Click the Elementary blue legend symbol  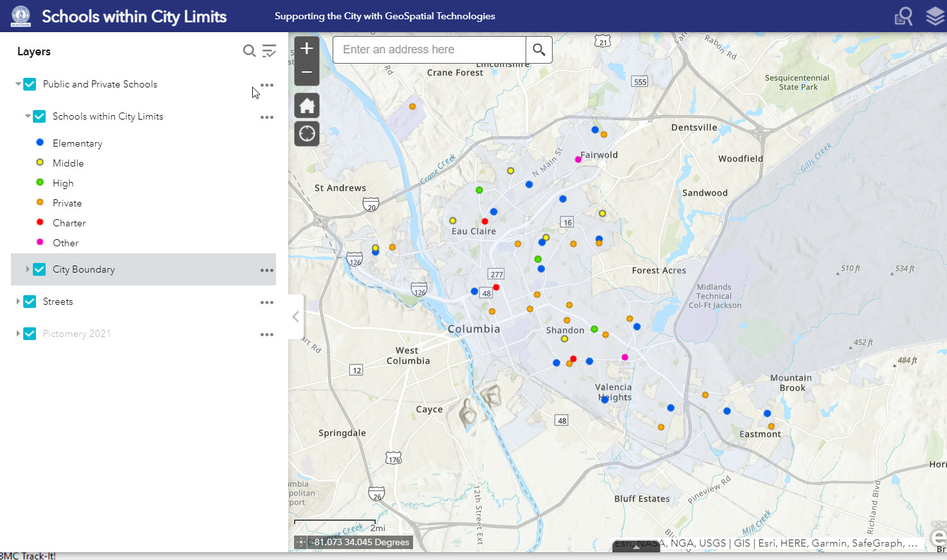point(40,143)
